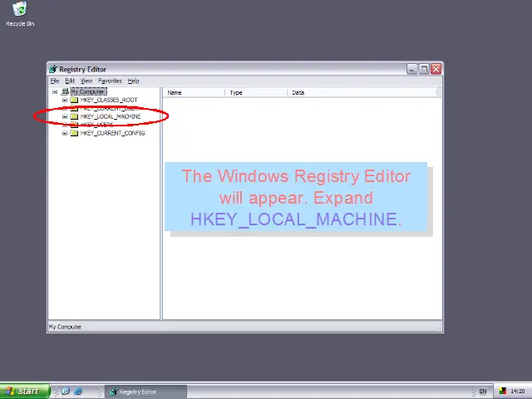Click the taskbar clock showing 14:20
The width and height of the screenshot is (532, 399).
click(517, 392)
